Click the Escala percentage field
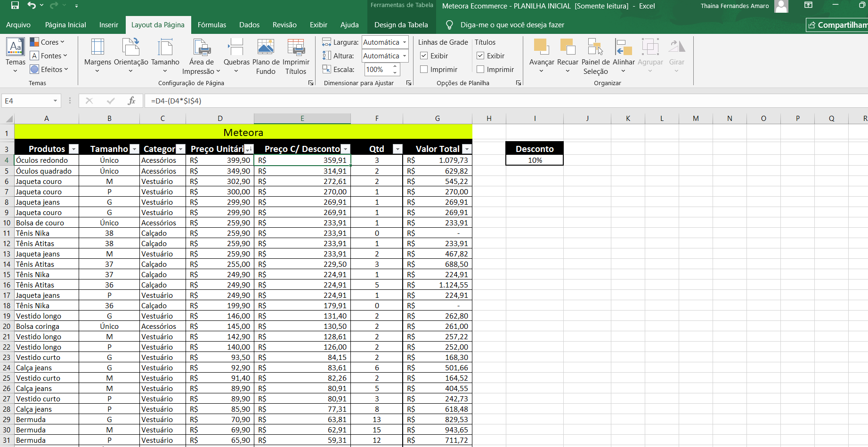 click(x=378, y=70)
